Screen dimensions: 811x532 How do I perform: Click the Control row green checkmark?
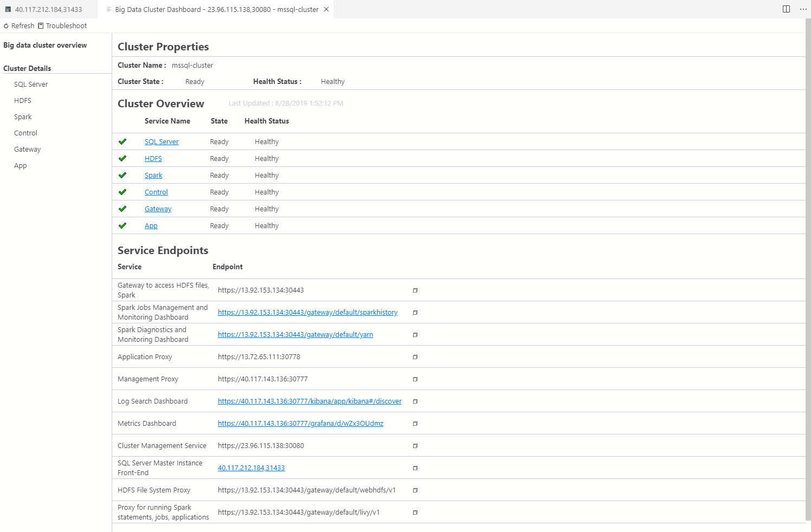point(123,192)
